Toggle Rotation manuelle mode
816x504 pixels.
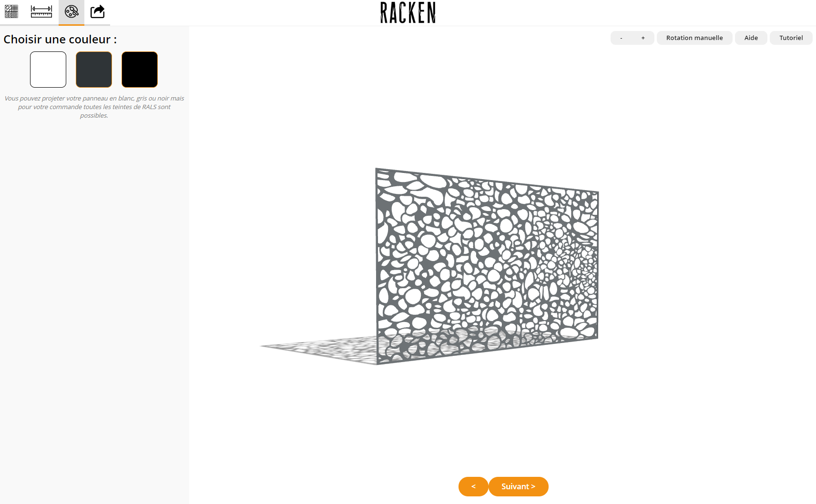point(694,38)
